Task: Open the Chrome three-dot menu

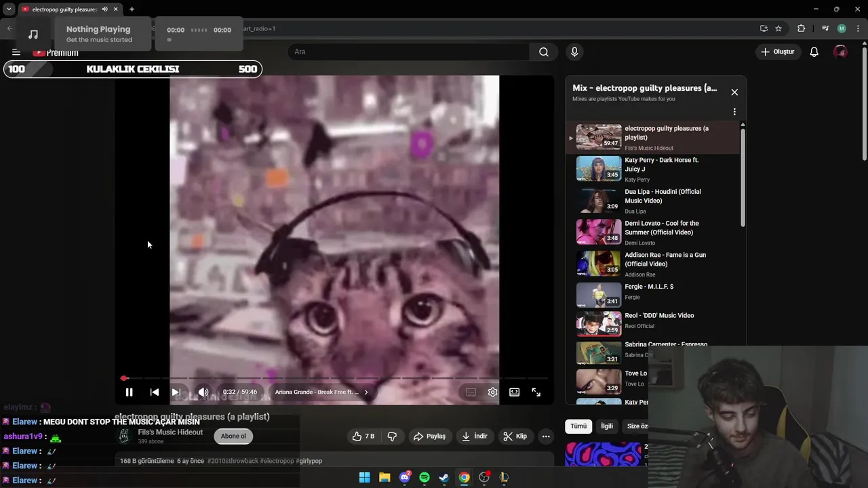Action: (859, 28)
